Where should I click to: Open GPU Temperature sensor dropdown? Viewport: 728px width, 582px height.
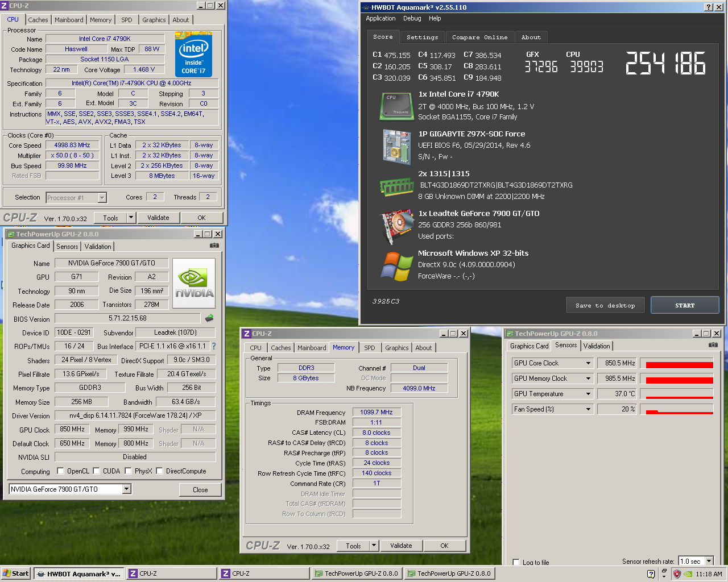(x=589, y=394)
